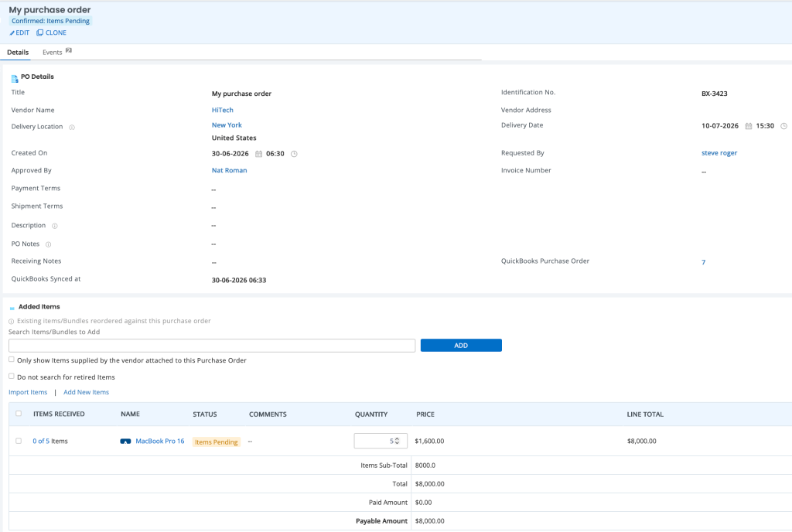
Task: Enable only show vendor-supplied Items checkbox
Action: [x=11, y=360]
